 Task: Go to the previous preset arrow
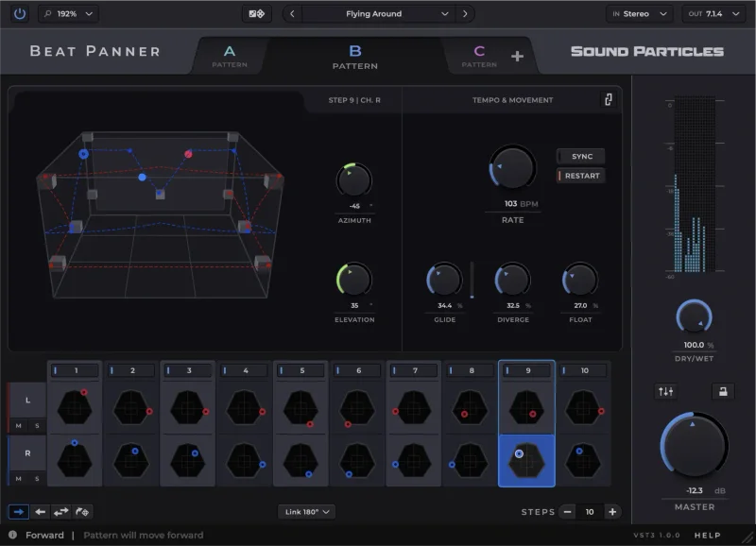coord(292,13)
